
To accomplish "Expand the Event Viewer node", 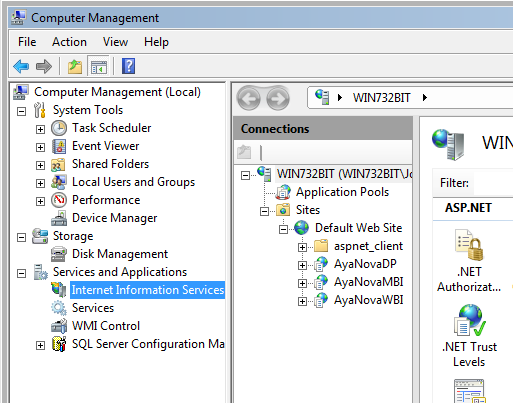I will (40, 147).
